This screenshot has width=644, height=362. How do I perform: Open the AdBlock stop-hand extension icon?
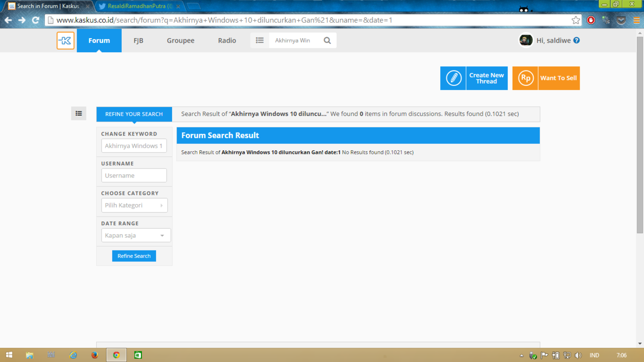pos(591,20)
